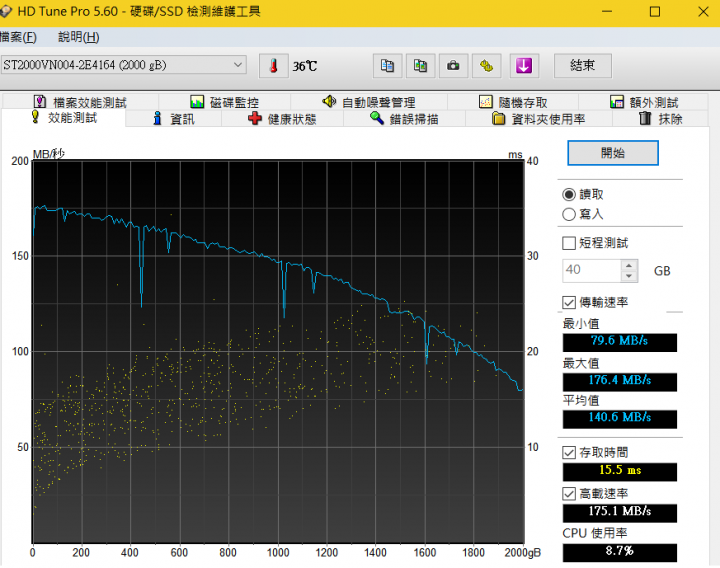Viewport: 720px width, 568px height.
Task: Select the 讀取 radio button
Action: [569, 195]
